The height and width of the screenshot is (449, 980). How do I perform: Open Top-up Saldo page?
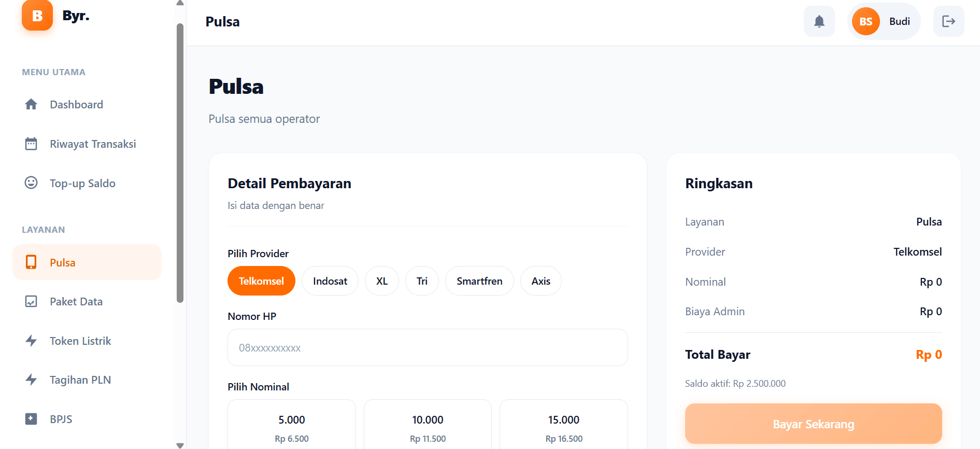[87, 183]
